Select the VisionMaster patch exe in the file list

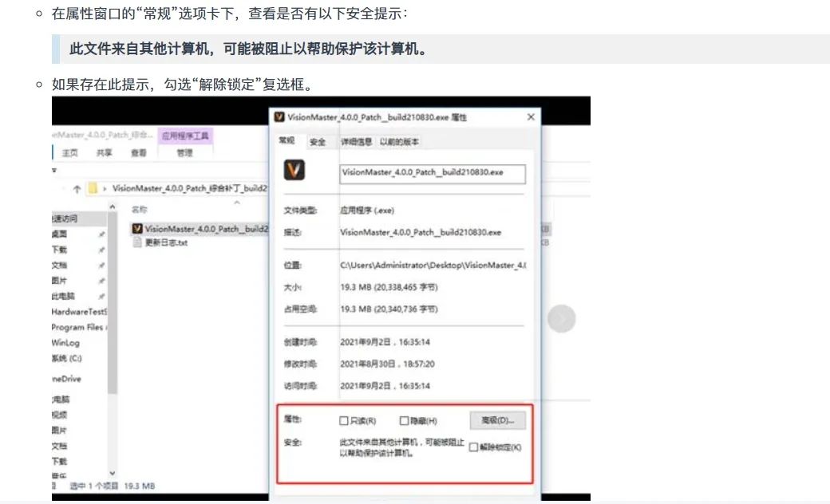click(200, 229)
